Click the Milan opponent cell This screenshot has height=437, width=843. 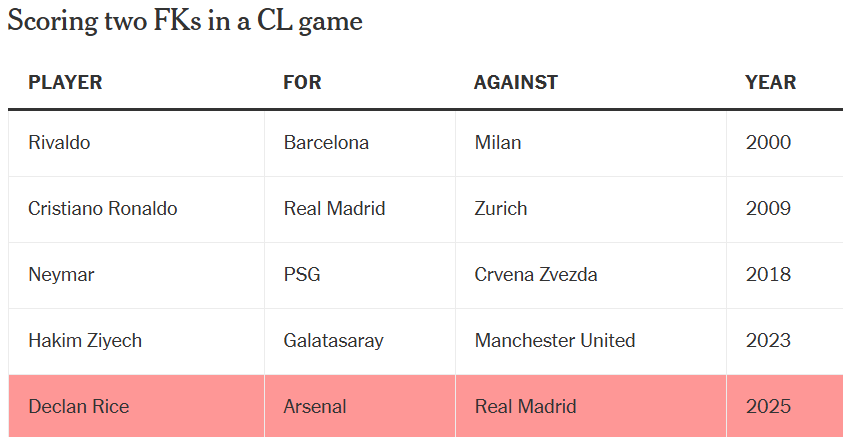point(591,143)
